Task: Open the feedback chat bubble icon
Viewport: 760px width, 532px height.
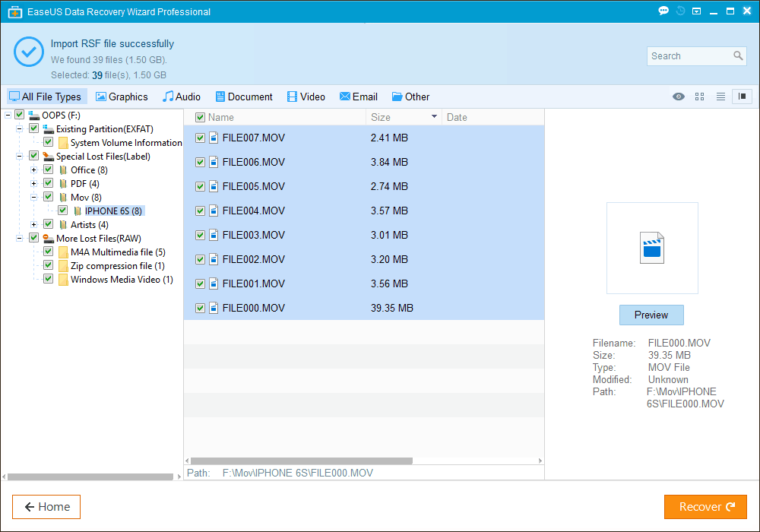Action: click(663, 11)
